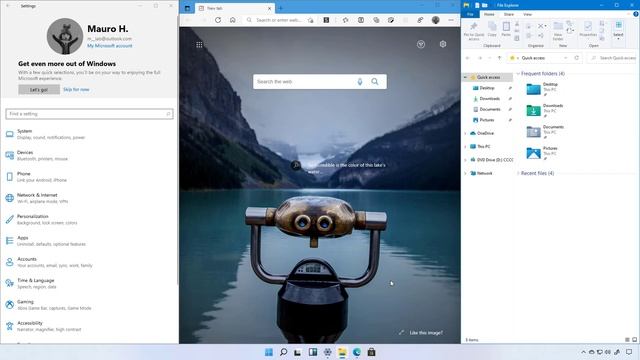Image resolution: width=640 pixels, height=360 pixels.
Task: Open Windows Start button on taskbar
Action: (x=269, y=352)
